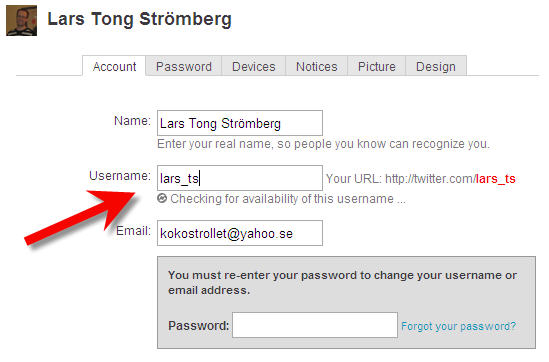This screenshot has width=549, height=362.
Task: Click the red lars_ts URL text
Action: 495,179
